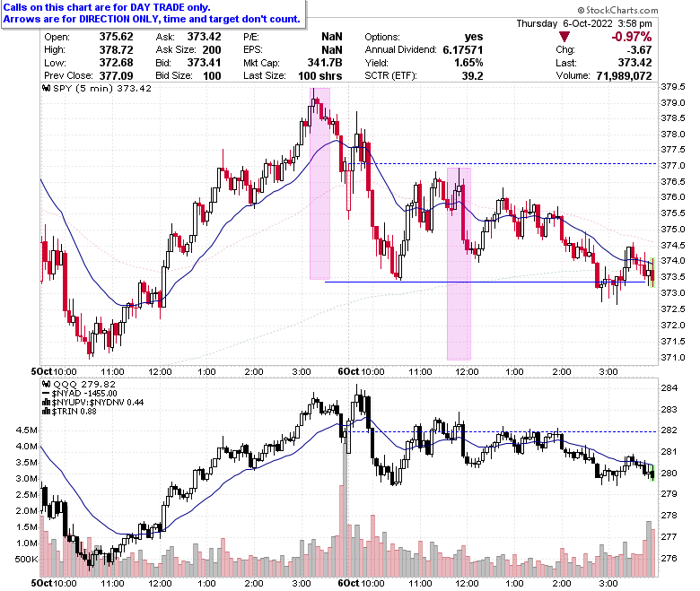Viewport: 700px width, 591px height.
Task: Click the P/E value NaN
Action: click(x=332, y=37)
